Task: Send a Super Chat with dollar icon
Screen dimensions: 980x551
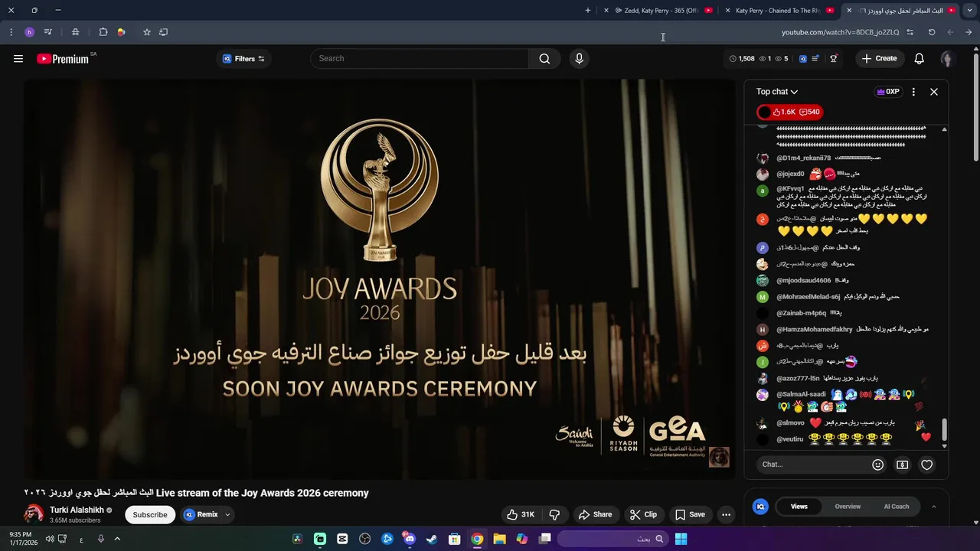Action: click(x=903, y=465)
